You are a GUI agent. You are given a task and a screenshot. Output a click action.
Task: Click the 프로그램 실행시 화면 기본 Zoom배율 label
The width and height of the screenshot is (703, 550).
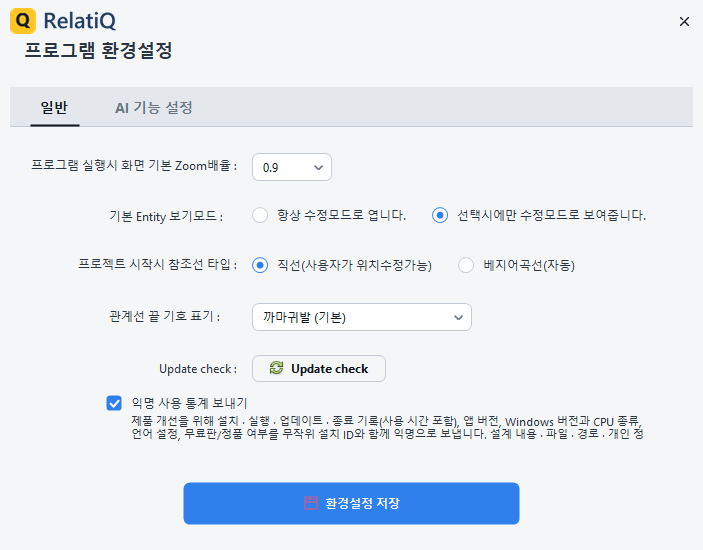click(x=134, y=165)
